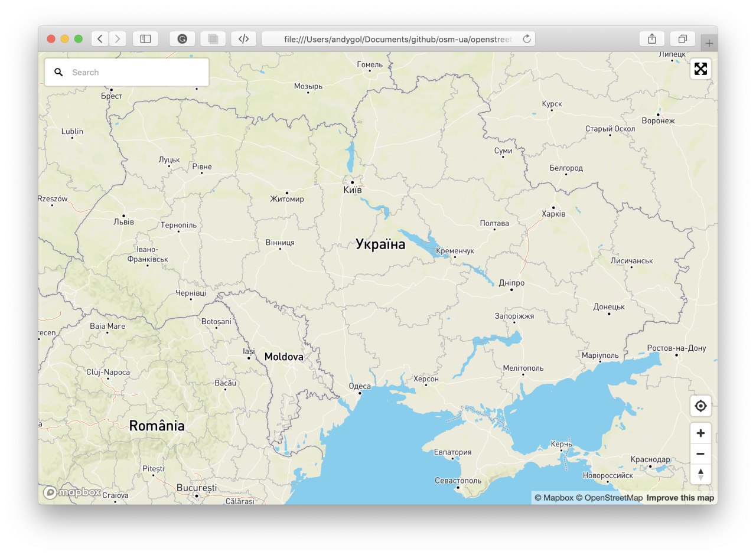Click the Воронеж city label
Viewport: 756px width, 555px height.
pyautogui.click(x=658, y=120)
